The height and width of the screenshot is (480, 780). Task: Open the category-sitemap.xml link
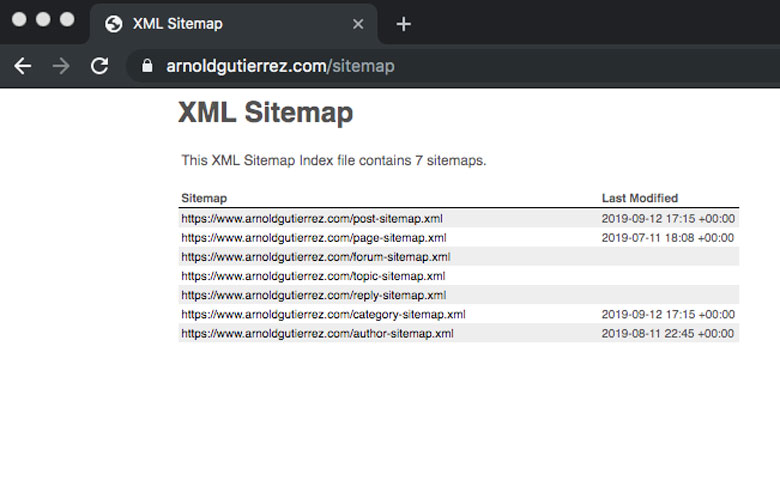(x=323, y=314)
